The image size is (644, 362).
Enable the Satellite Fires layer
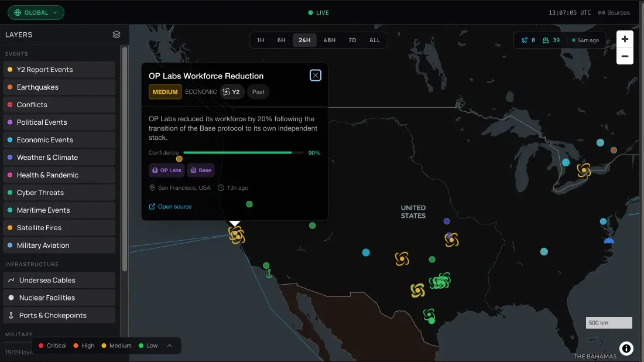pos(59,228)
